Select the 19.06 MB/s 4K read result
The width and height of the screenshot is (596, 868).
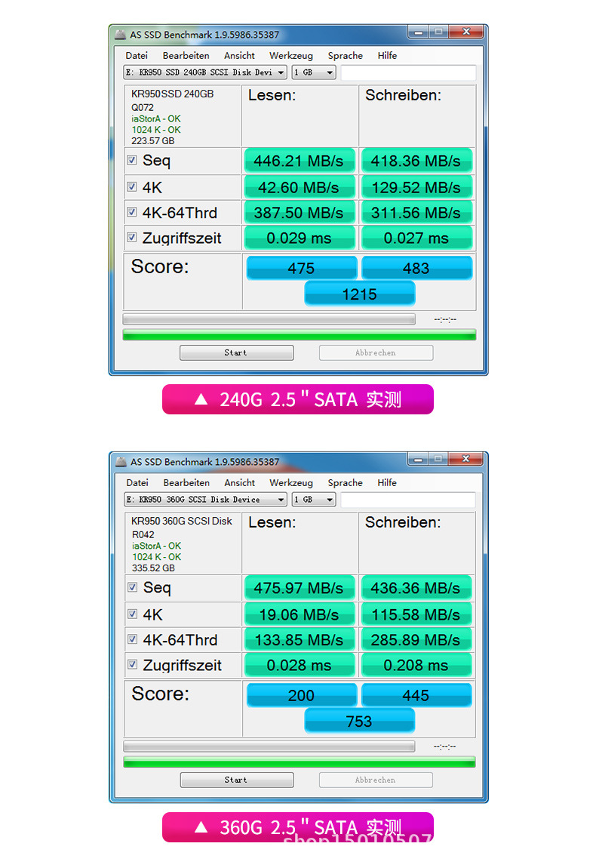299,614
